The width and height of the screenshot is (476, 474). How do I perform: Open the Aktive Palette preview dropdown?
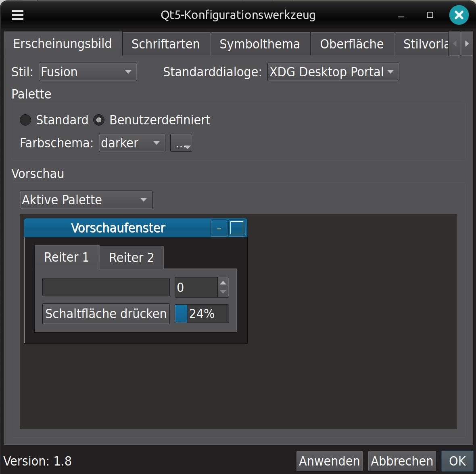(x=86, y=200)
